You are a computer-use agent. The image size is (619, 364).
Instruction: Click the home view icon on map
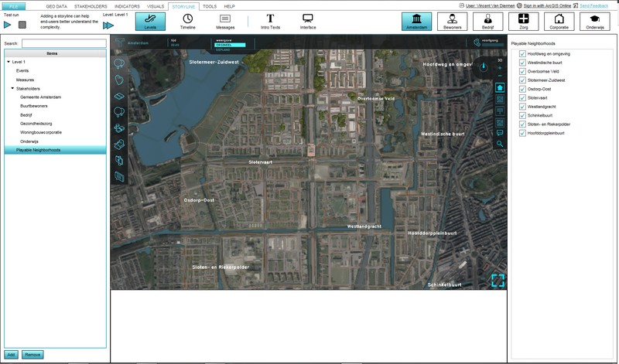point(500,87)
